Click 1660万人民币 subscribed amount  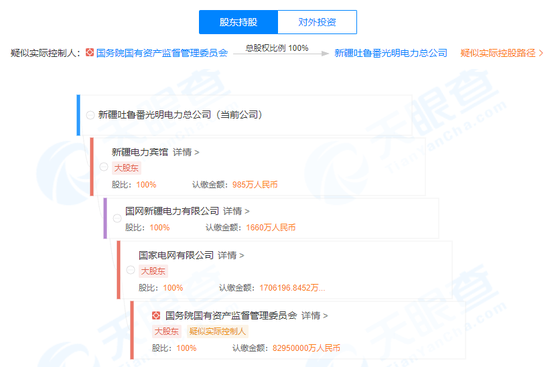271,227
